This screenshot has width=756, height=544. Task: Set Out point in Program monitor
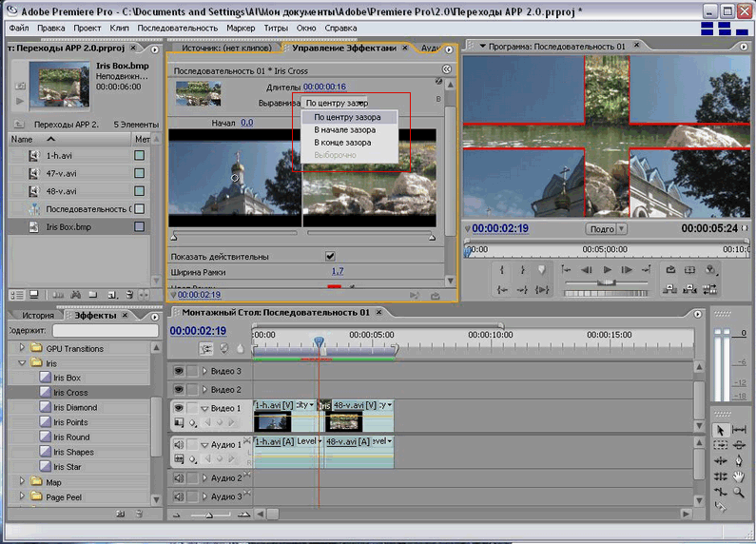point(522,269)
